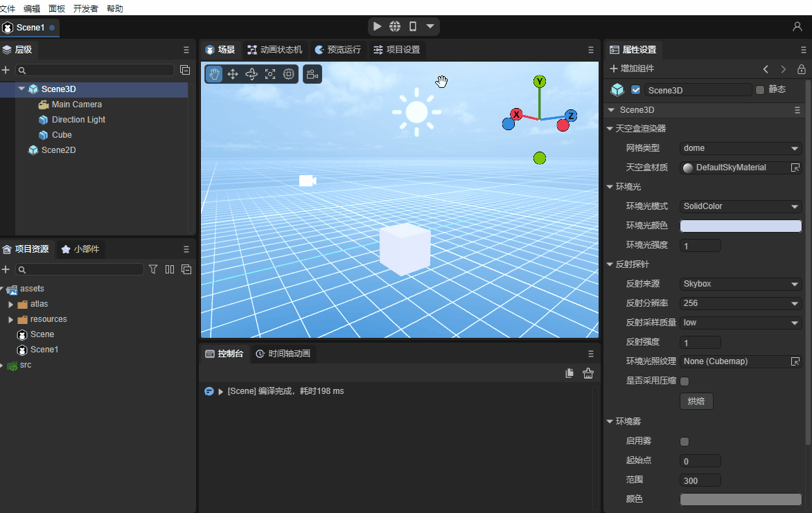812x513 pixels.
Task: Clear the console with trash icon
Action: tap(588, 373)
